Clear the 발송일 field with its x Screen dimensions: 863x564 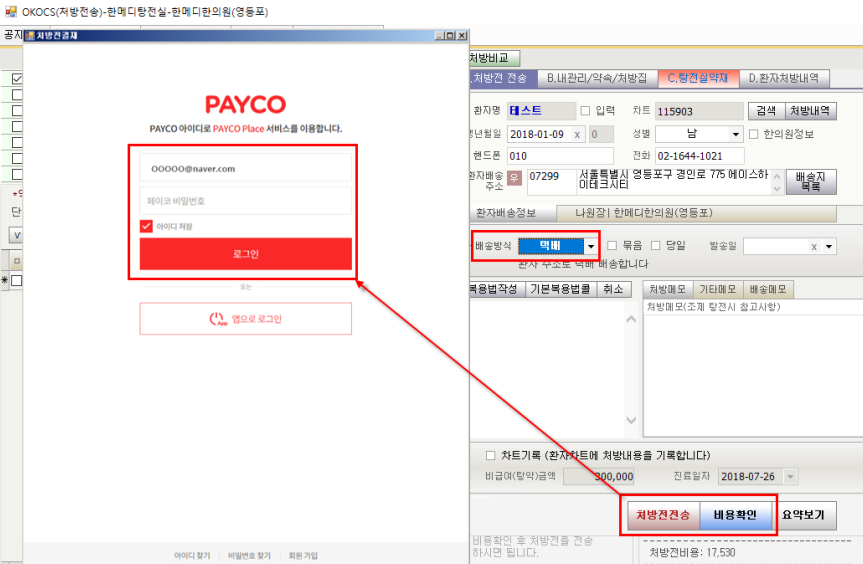[813, 247]
